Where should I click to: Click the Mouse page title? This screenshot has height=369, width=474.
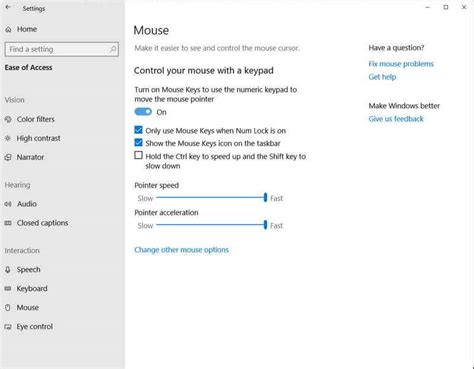pos(151,31)
